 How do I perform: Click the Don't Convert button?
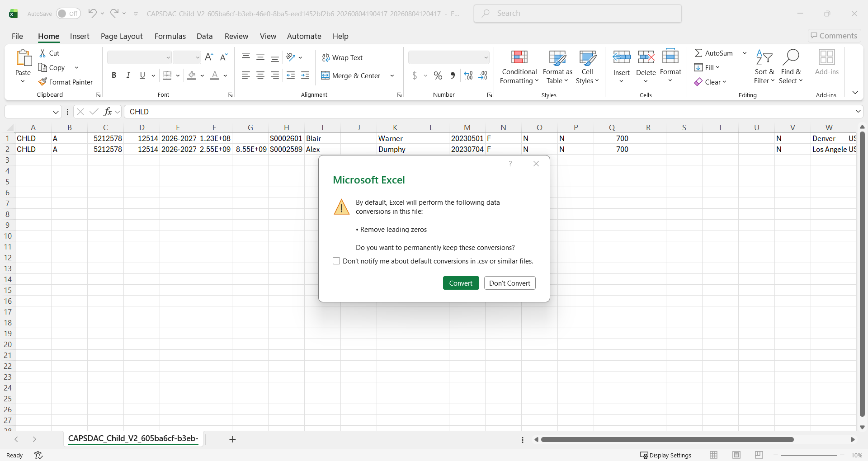tap(509, 283)
